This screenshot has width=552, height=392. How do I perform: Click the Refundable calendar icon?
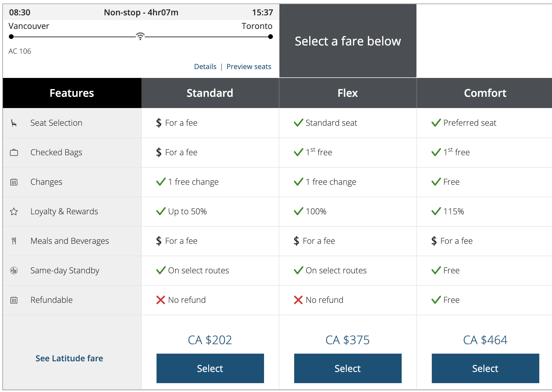[x=14, y=300]
